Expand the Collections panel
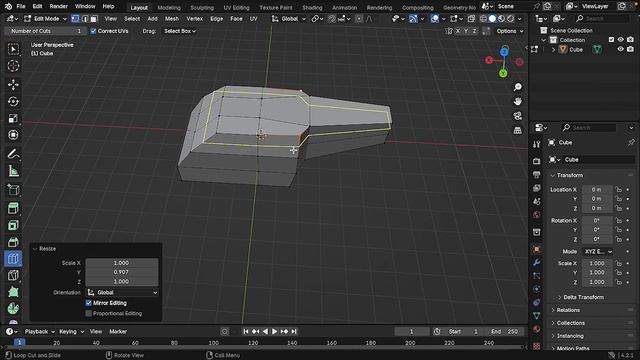Screen dimensions: 640x360 [570, 323]
